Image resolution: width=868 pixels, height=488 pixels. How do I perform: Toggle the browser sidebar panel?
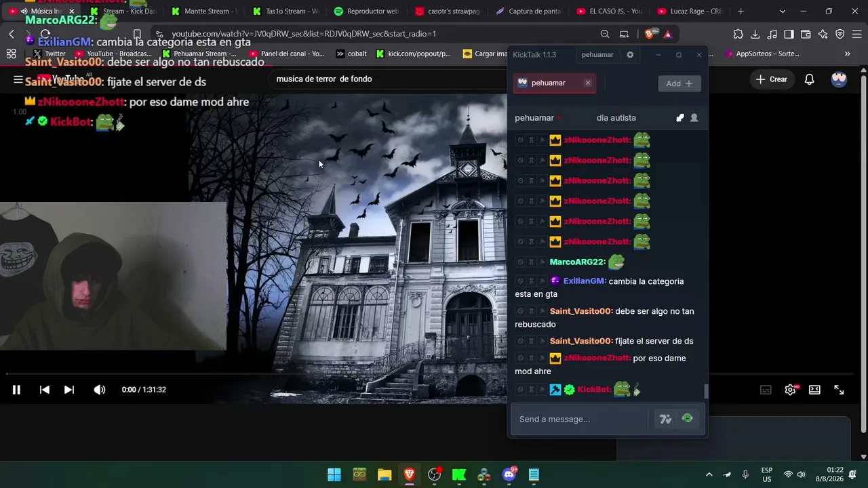pyautogui.click(x=789, y=34)
